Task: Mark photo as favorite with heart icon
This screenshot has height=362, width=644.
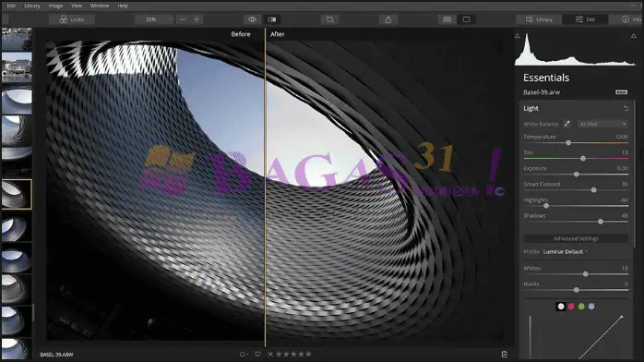Action: point(257,355)
